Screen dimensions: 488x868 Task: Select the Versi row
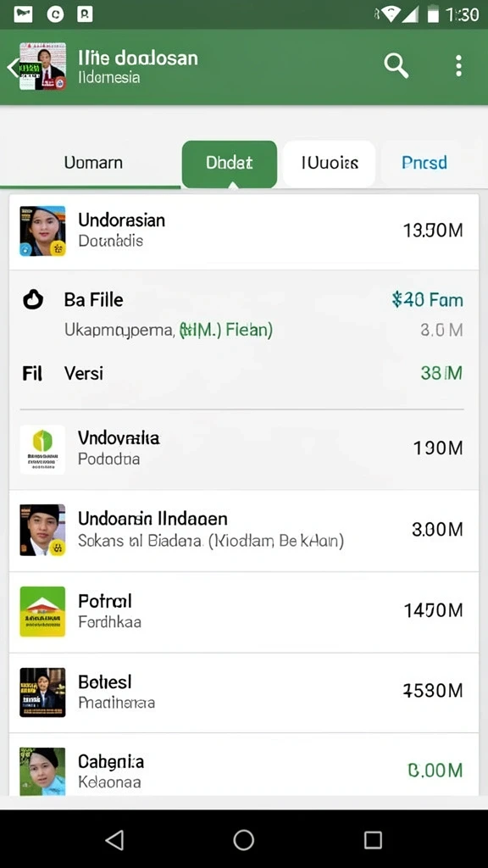[x=244, y=373]
